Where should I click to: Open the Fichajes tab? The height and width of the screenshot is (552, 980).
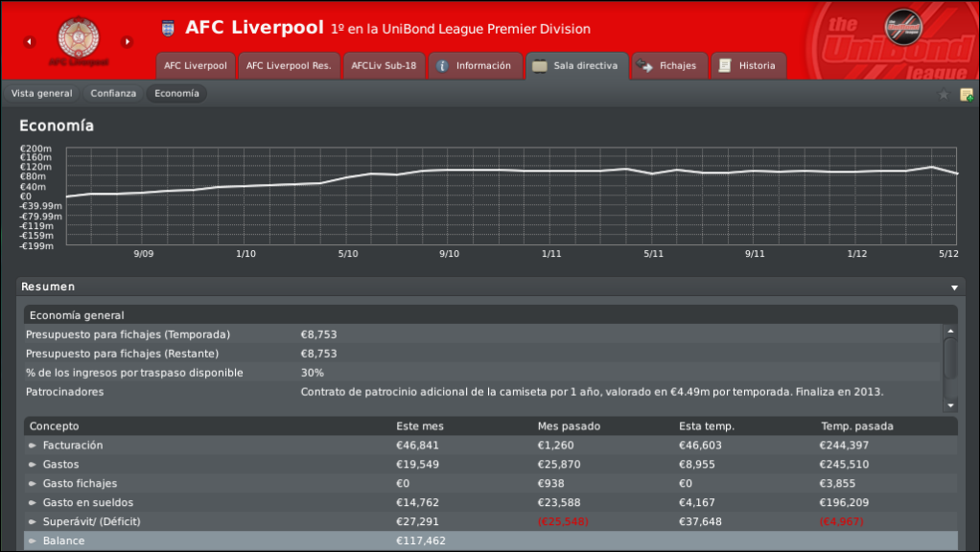click(x=669, y=65)
